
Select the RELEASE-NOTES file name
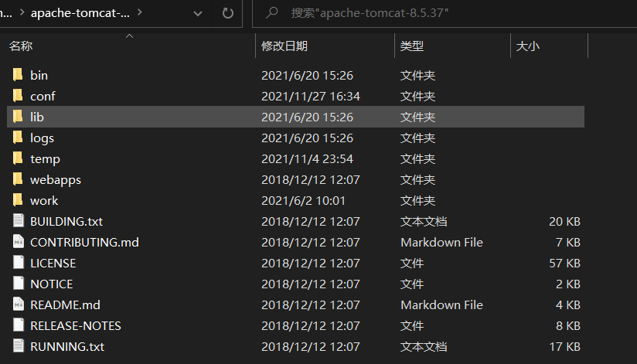(x=76, y=326)
